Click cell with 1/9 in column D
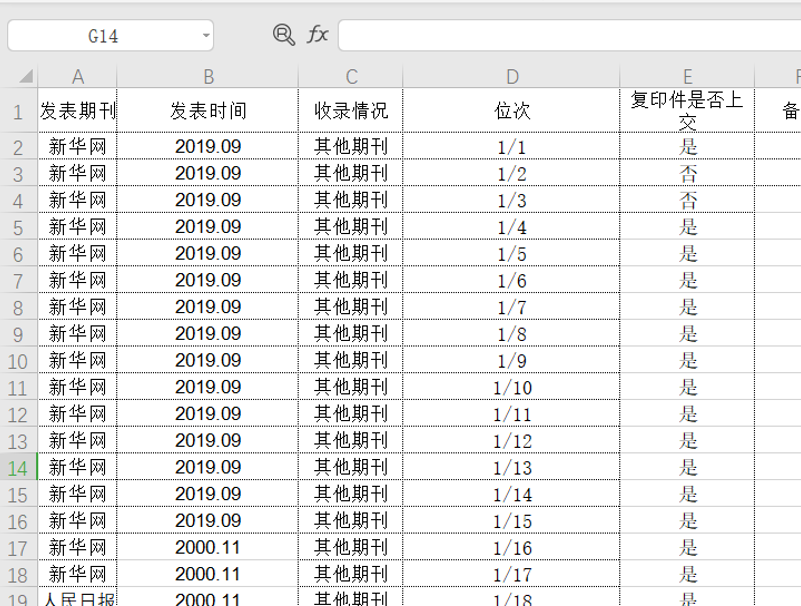Viewport: 801px width, 606px height. point(512,360)
